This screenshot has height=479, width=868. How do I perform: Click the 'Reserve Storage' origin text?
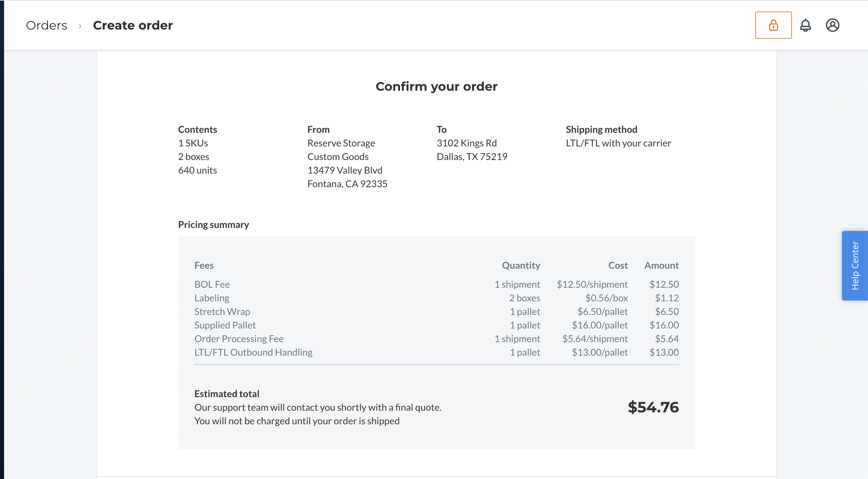[341, 143]
